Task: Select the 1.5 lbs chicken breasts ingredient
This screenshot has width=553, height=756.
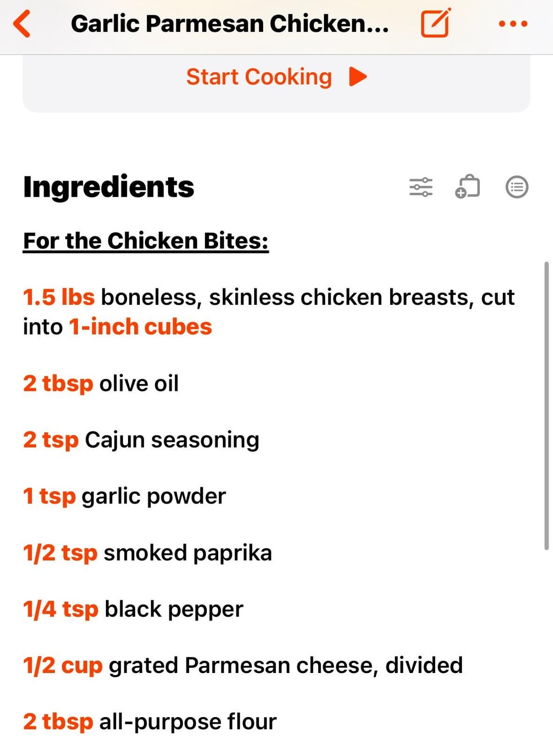Action: click(x=268, y=311)
